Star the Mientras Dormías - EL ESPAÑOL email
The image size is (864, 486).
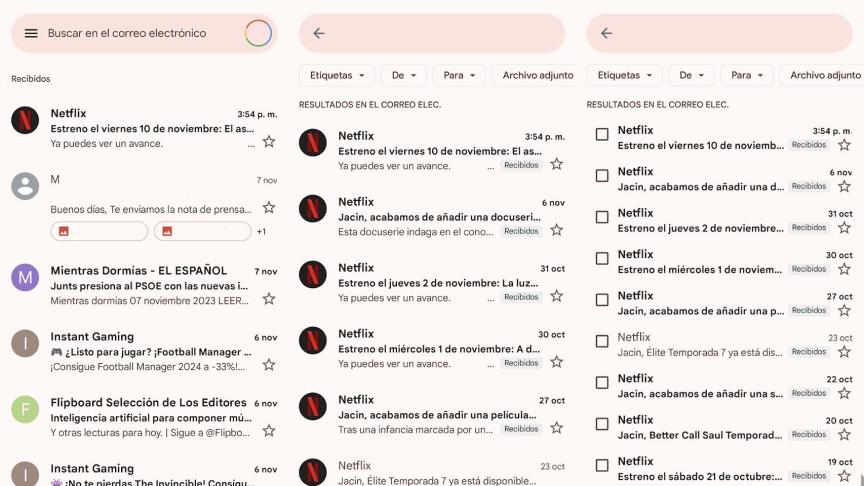[x=268, y=299]
